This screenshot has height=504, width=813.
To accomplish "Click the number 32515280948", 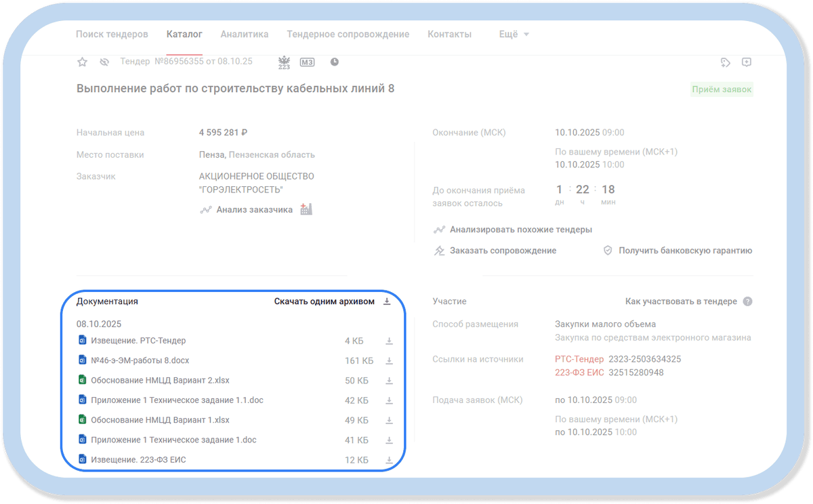I will 636,373.
